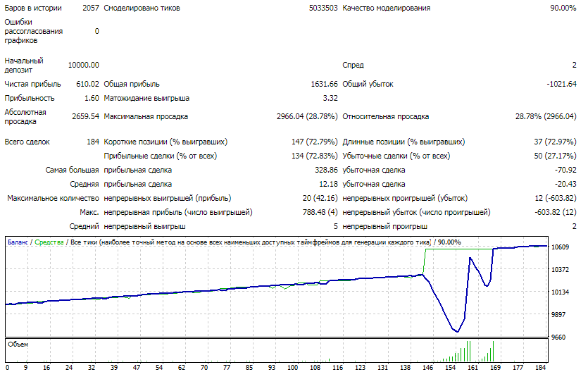Select the modelled ticks value 5033503
This screenshot has height=372, width=588.
point(323,8)
